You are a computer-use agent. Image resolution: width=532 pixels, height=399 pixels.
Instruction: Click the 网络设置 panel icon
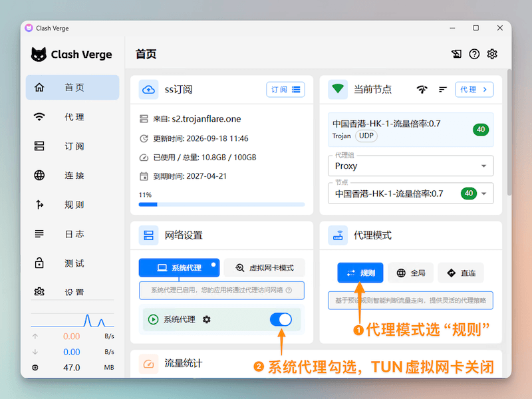click(x=148, y=235)
